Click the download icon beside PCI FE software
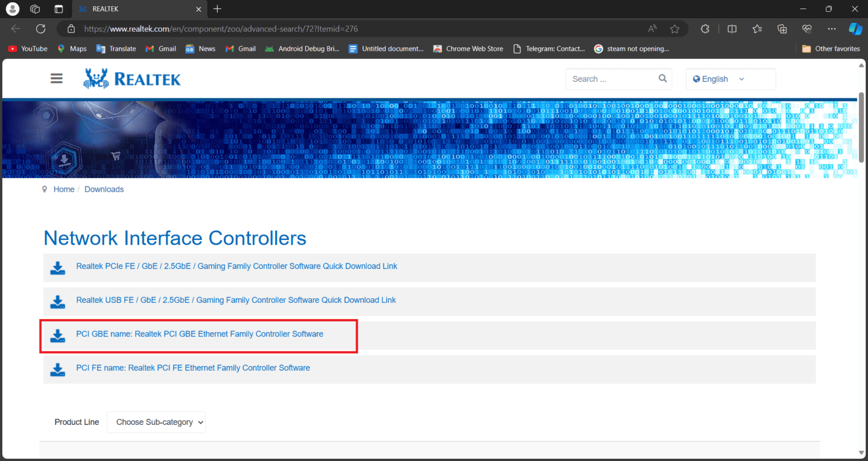Image resolution: width=868 pixels, height=461 pixels. click(58, 369)
